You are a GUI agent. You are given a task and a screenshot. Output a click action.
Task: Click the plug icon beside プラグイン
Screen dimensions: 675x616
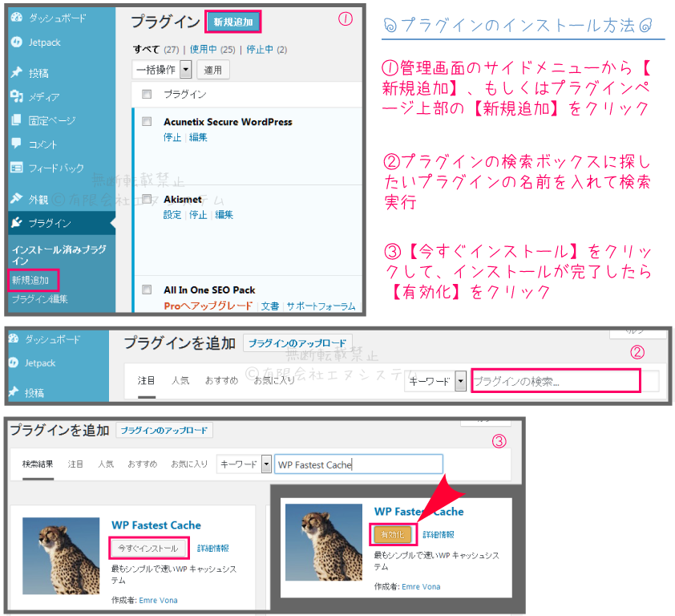click(x=16, y=222)
